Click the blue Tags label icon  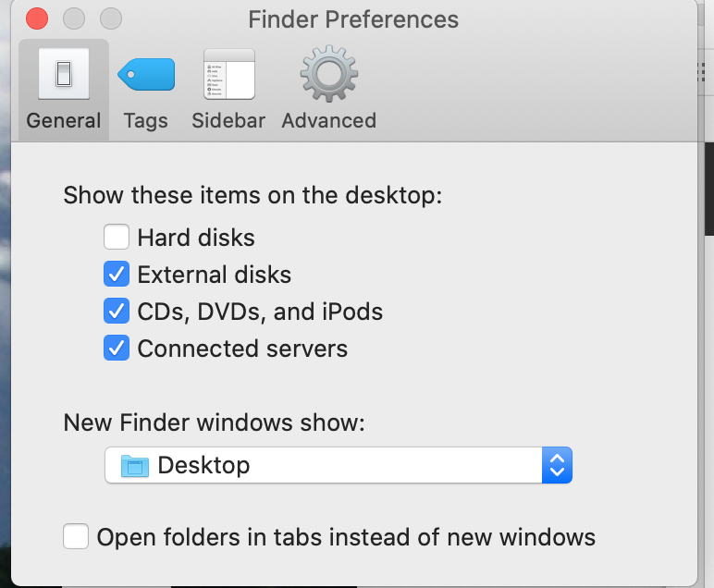point(146,74)
